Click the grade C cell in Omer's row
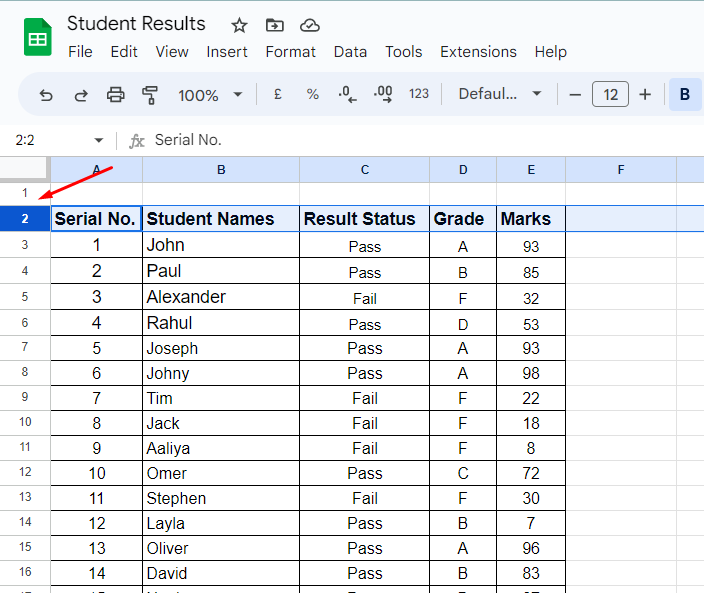This screenshot has width=704, height=593. tap(463, 473)
